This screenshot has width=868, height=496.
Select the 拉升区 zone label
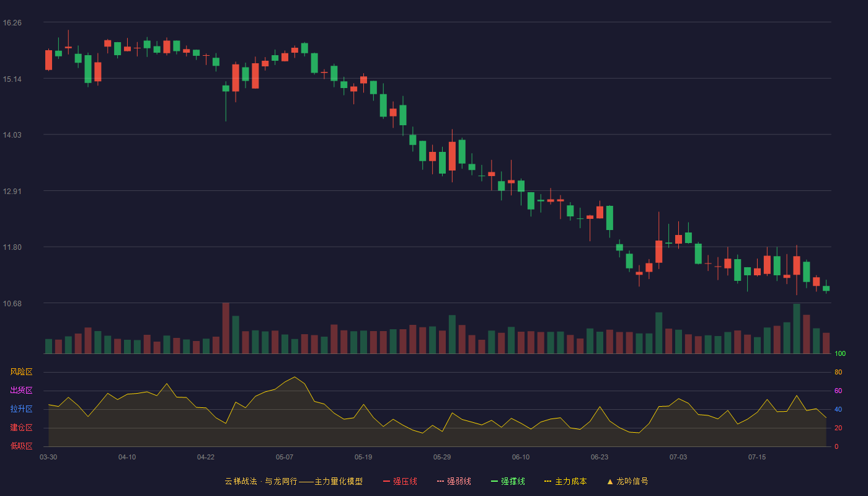(21, 409)
